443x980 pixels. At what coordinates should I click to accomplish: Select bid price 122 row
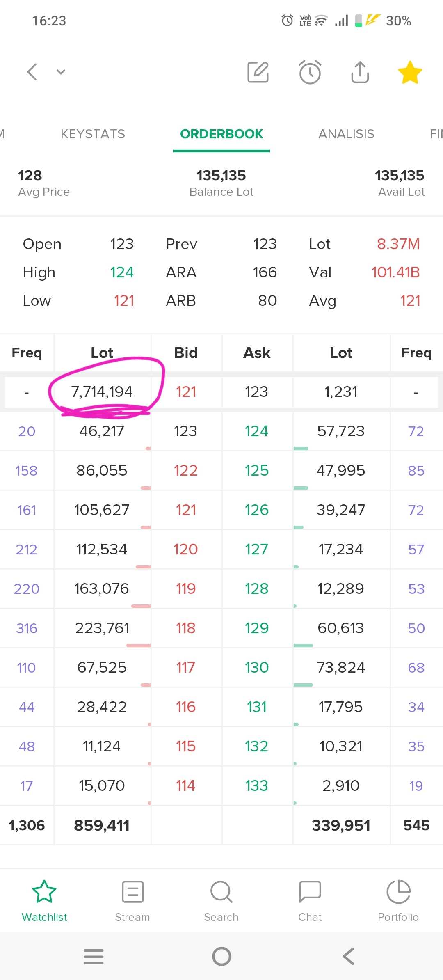(x=186, y=471)
